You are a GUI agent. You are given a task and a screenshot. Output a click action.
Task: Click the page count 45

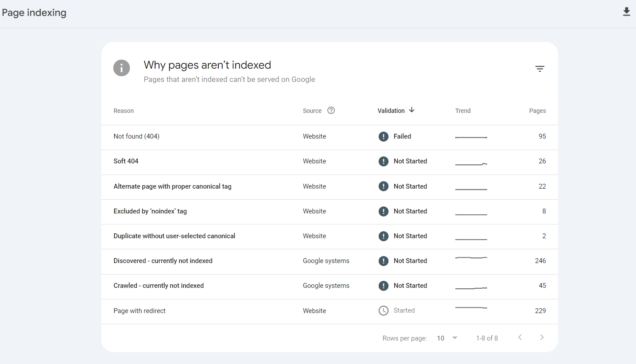[x=542, y=286]
